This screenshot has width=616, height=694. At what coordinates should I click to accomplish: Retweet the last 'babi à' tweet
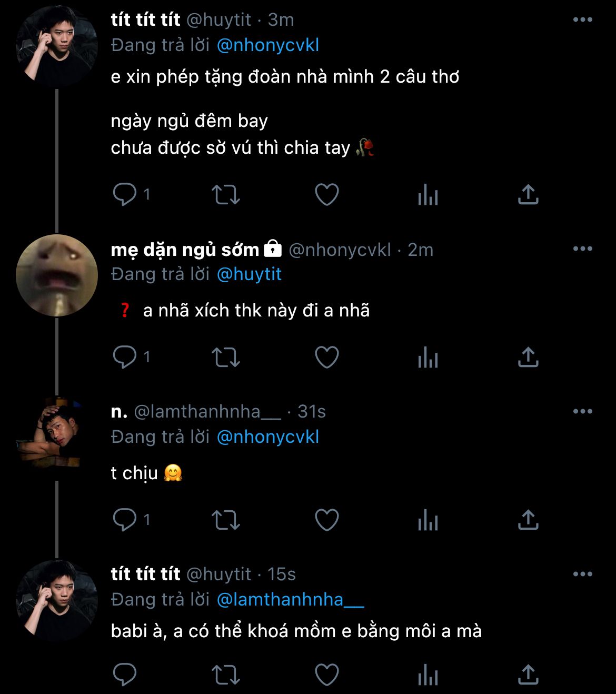225,675
